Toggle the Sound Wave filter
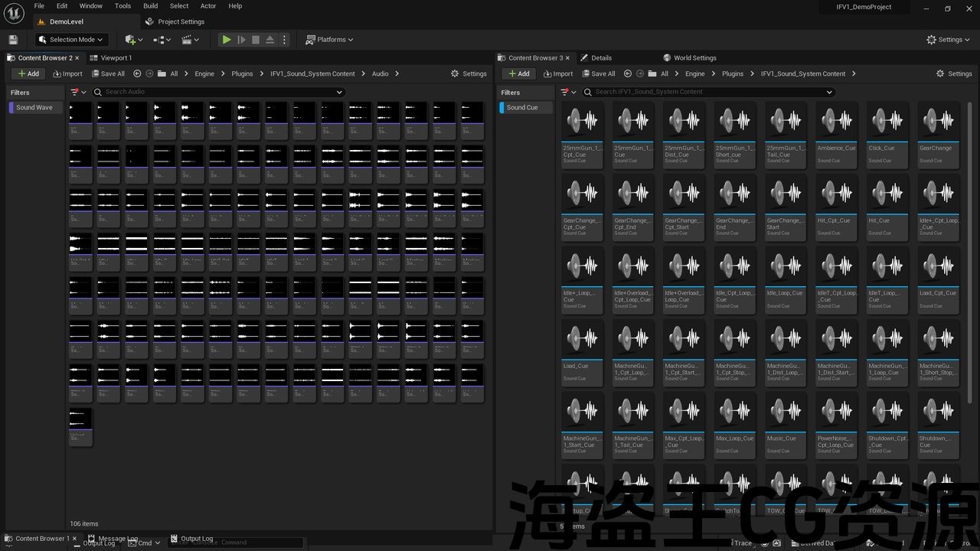The image size is (980, 551). click(34, 108)
